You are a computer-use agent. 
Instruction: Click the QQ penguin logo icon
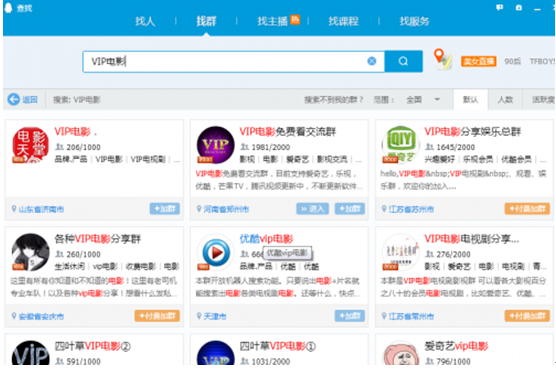(x=8, y=7)
